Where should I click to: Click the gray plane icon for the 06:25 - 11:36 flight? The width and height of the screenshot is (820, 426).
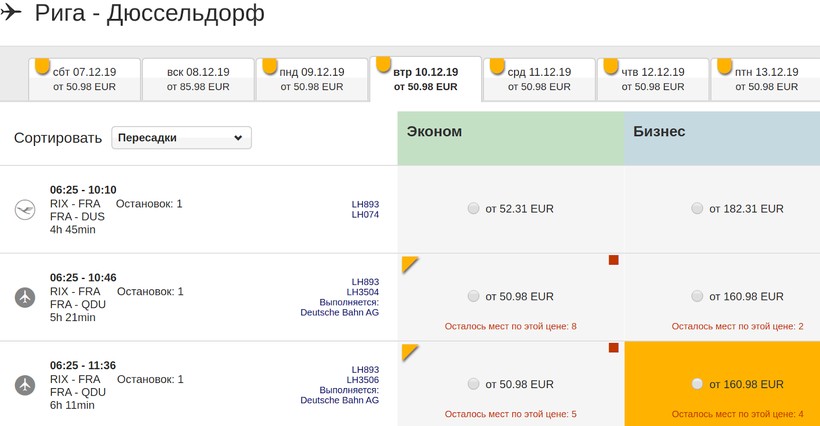[x=25, y=385]
